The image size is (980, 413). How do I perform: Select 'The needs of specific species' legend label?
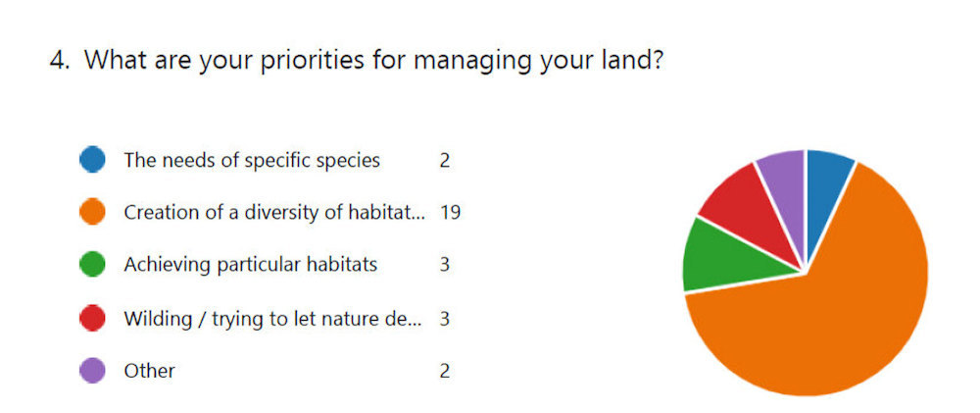pyautogui.click(x=252, y=160)
